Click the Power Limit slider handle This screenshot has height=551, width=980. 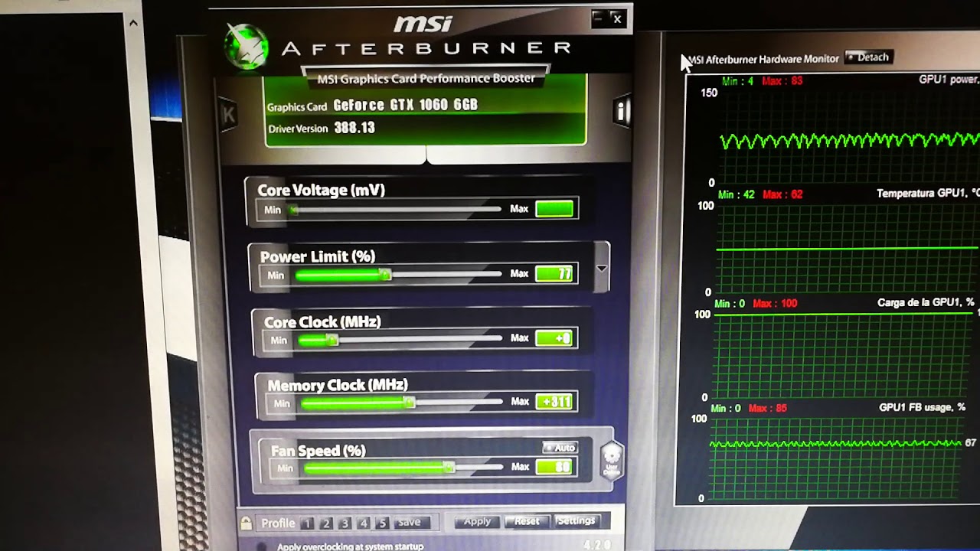[x=386, y=274]
